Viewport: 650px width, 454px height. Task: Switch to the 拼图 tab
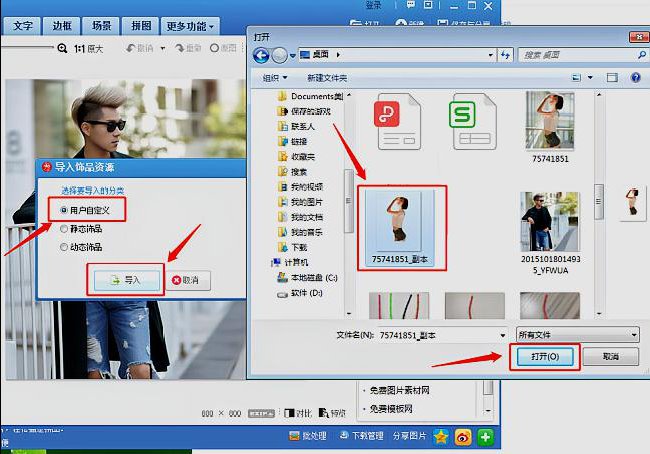tap(141, 26)
